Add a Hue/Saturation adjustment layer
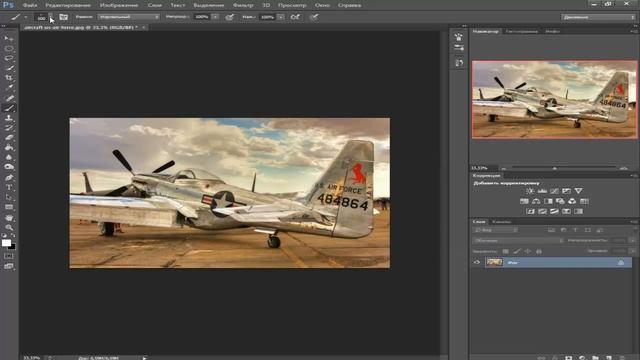The image size is (640, 360). coord(524,201)
